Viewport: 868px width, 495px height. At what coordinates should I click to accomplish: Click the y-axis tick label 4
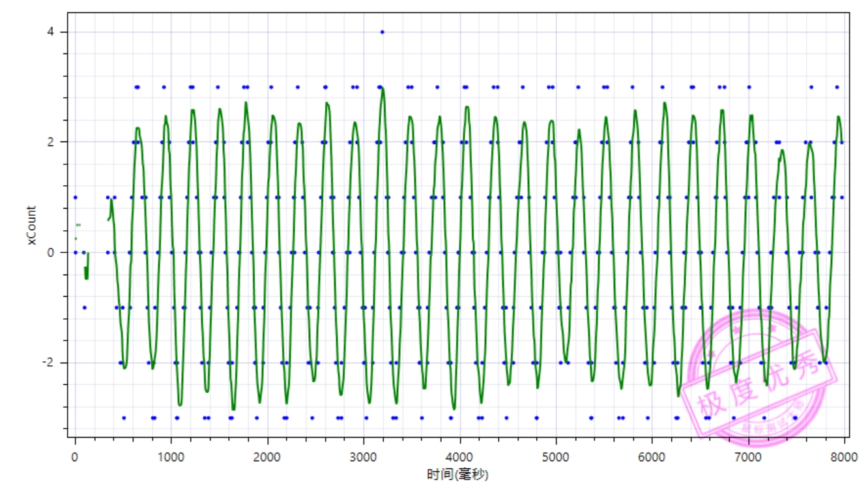pyautogui.click(x=58, y=32)
